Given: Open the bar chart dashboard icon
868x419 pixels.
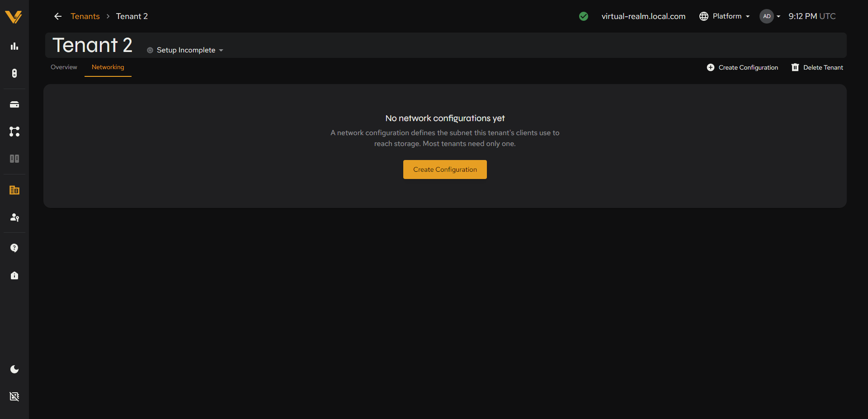Looking at the screenshot, I should point(14,46).
